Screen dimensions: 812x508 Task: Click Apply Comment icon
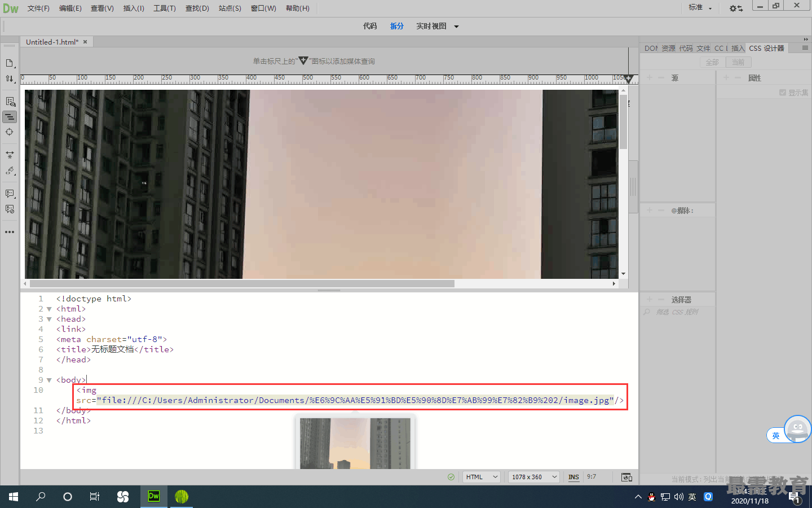tap(10, 193)
